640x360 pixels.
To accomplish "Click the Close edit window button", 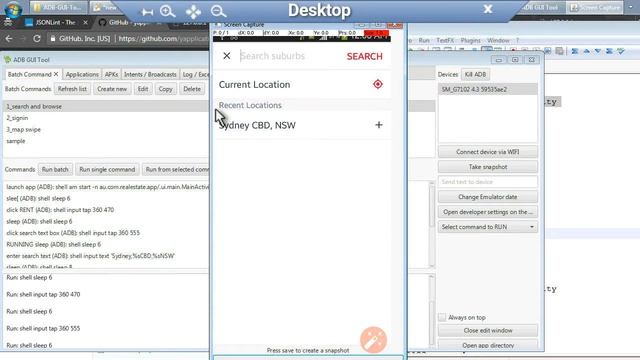I will pyautogui.click(x=488, y=330).
